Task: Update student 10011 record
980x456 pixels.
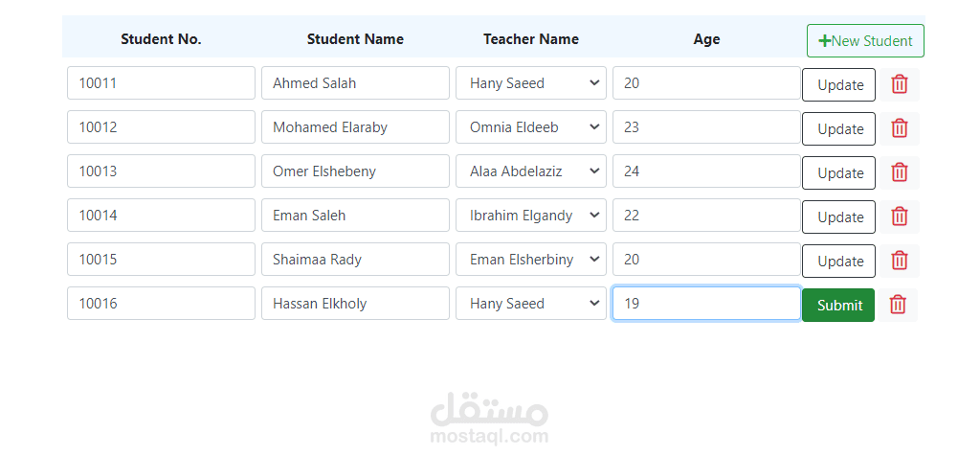Action: tap(838, 85)
